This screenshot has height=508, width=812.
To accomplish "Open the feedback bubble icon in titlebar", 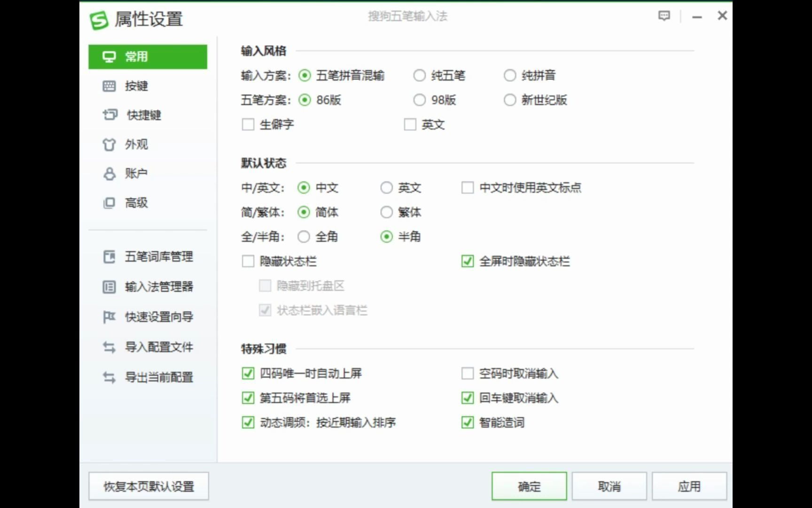I will click(x=664, y=16).
